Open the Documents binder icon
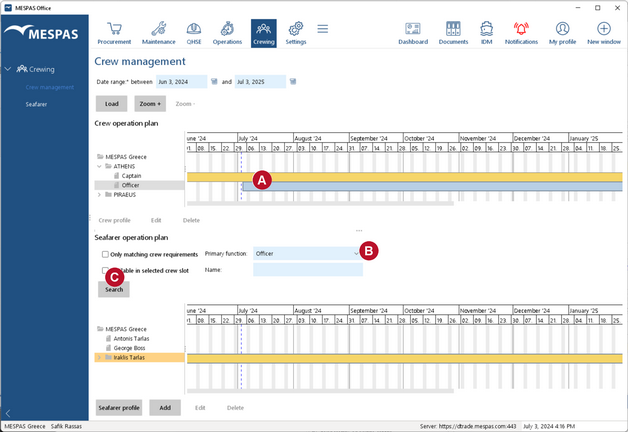The image size is (628, 432). 453,33
